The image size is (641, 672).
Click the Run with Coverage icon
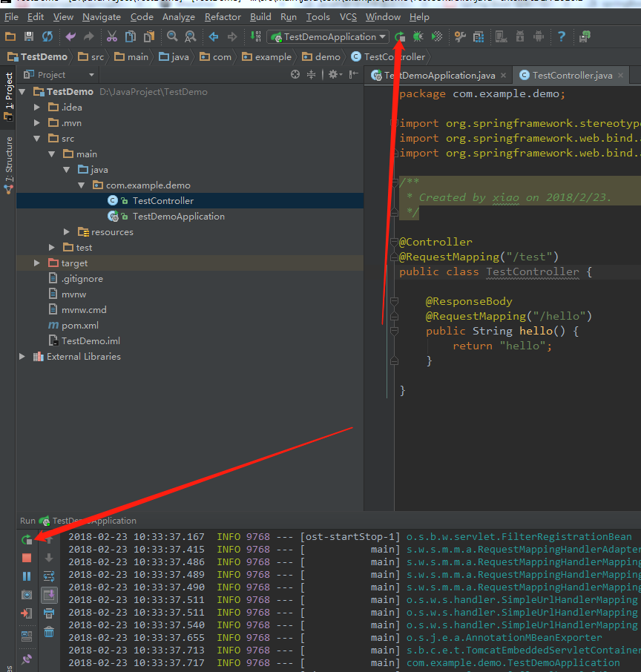click(436, 37)
